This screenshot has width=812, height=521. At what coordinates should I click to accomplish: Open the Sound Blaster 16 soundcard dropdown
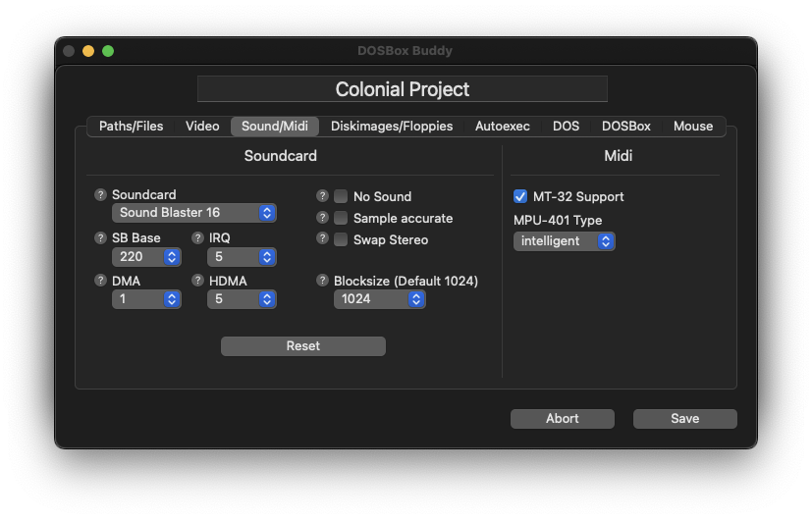[194, 213]
